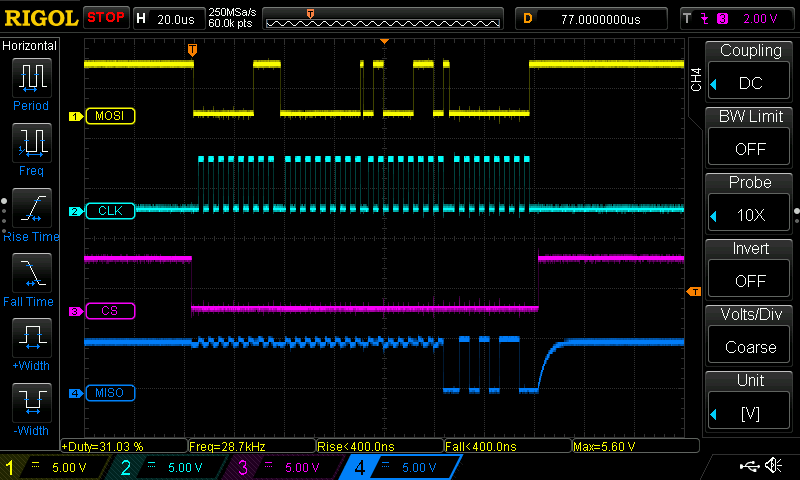
Task: Select the Freq measurement icon
Action: (32, 142)
